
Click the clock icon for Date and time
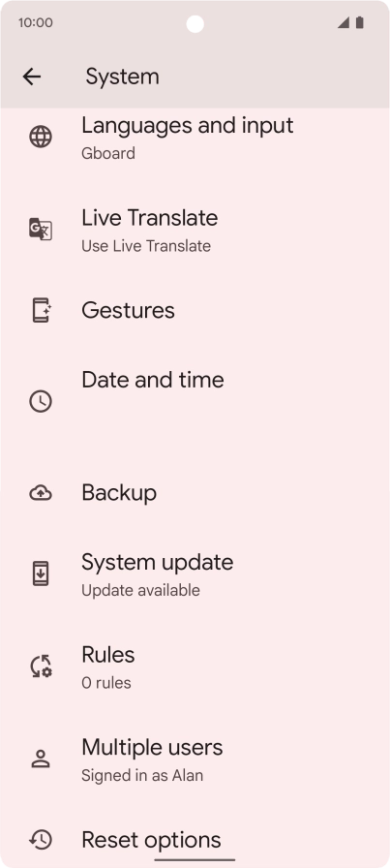tap(41, 401)
